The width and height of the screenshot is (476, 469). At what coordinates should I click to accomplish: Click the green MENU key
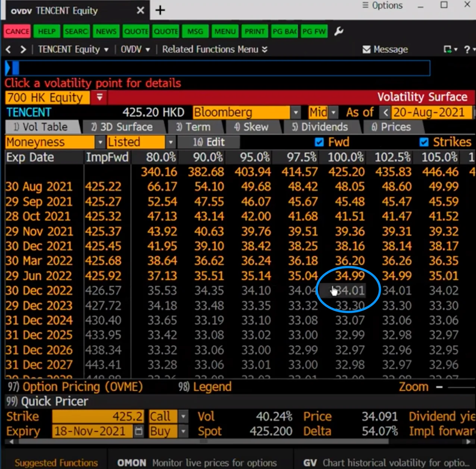225,31
